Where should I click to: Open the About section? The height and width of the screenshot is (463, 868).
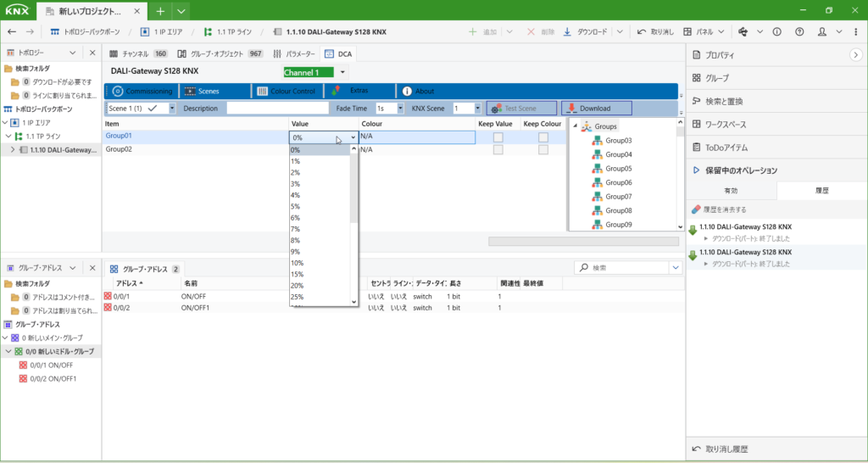tap(418, 91)
